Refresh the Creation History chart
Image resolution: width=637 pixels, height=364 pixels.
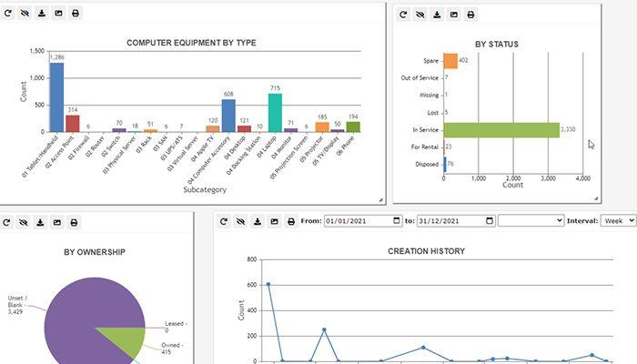coord(224,221)
